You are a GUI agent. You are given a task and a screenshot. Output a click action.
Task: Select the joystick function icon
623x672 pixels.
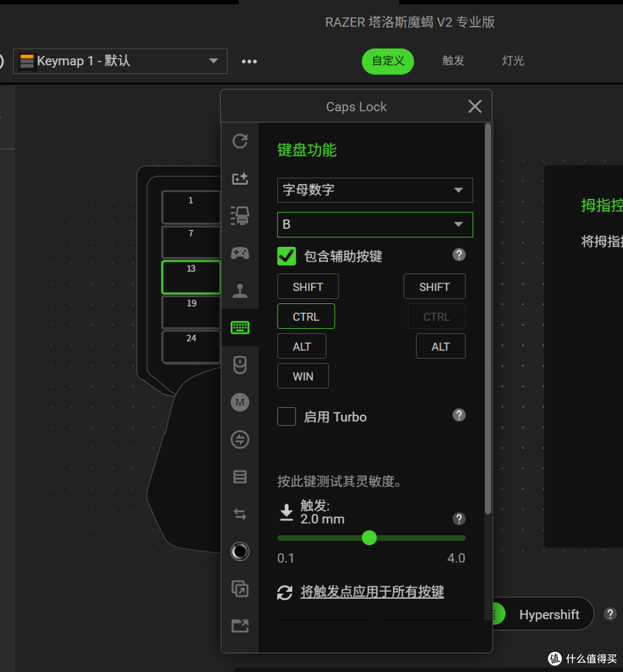point(240,291)
